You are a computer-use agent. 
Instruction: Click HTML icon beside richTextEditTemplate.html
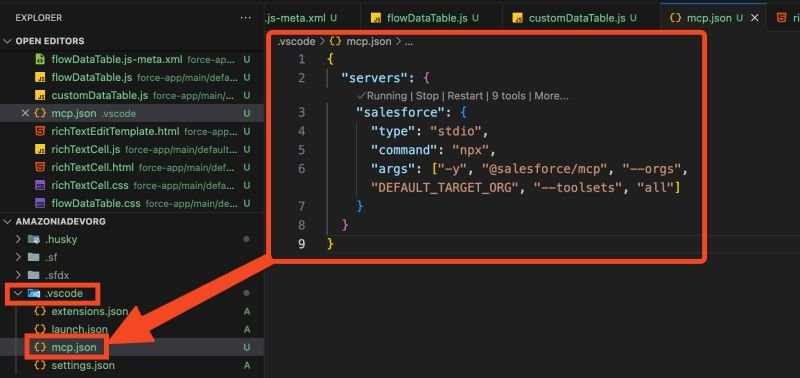click(40, 132)
